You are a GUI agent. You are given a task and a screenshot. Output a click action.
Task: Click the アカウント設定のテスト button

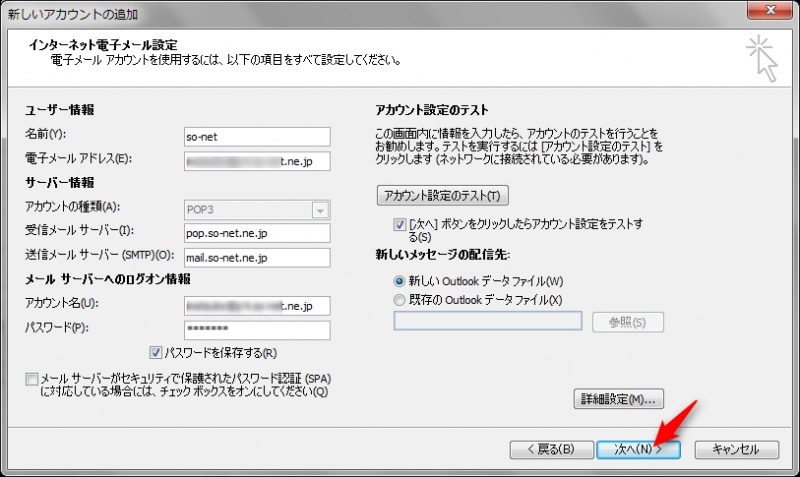[x=442, y=195]
